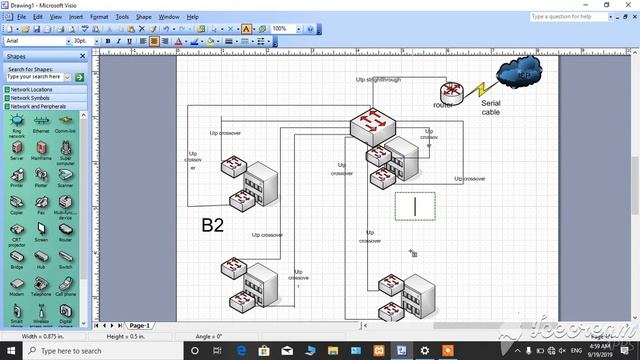The image size is (640, 360).
Task: Click the Format Painter brush icon
Action: click(x=153, y=29)
